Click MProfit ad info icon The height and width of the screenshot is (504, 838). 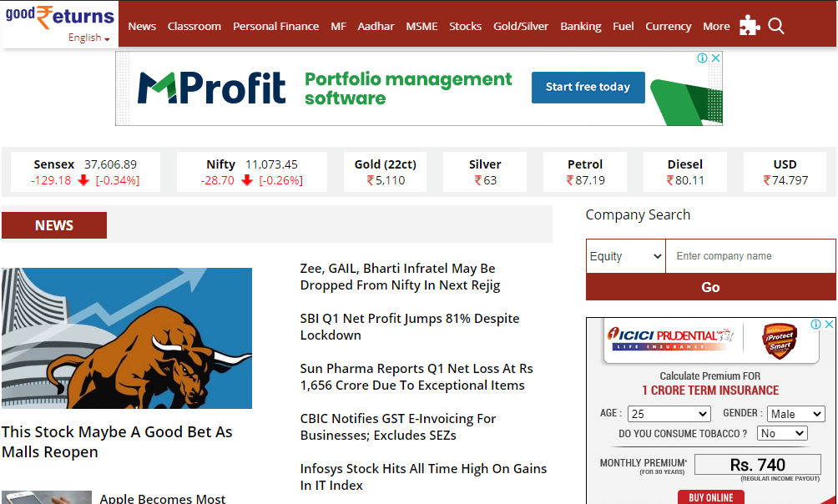point(702,58)
